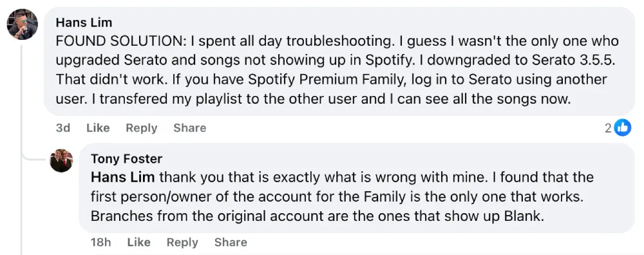Click the Hans Lim mention in Tony's reply
The width and height of the screenshot is (644, 255).
(123, 177)
